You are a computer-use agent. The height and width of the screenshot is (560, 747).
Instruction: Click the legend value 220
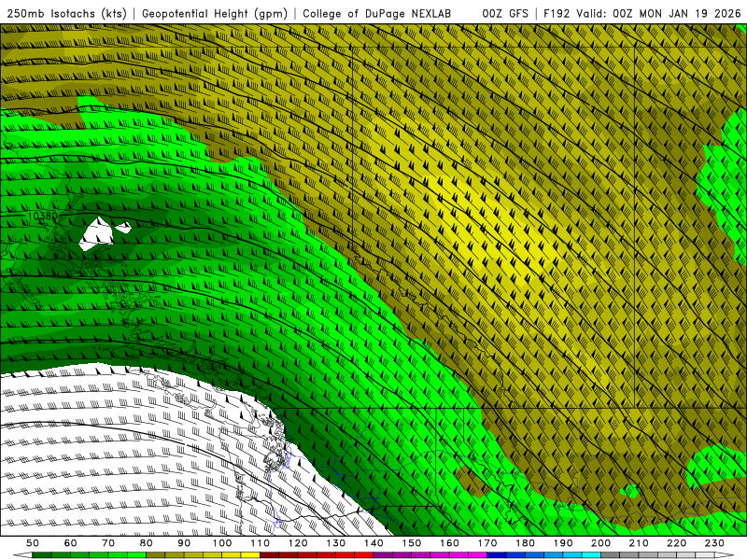point(676,543)
